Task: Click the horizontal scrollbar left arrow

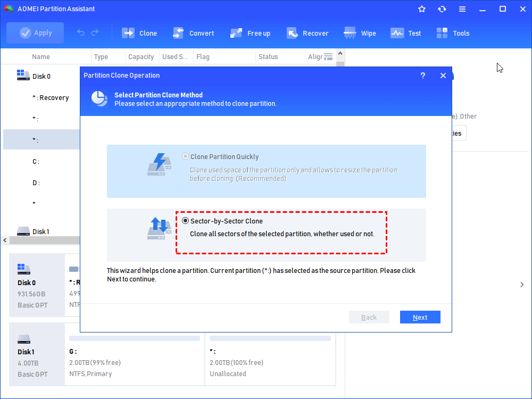Action: click(5, 240)
